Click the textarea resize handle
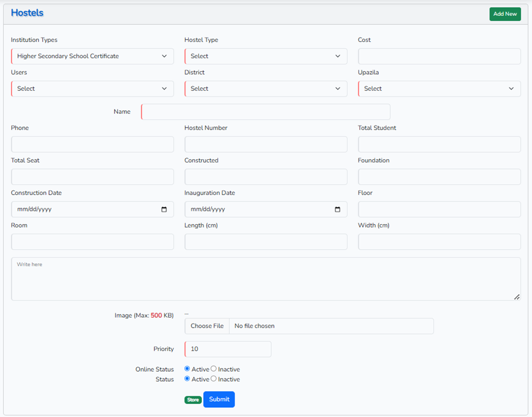This screenshot has width=532, height=417. click(516, 297)
